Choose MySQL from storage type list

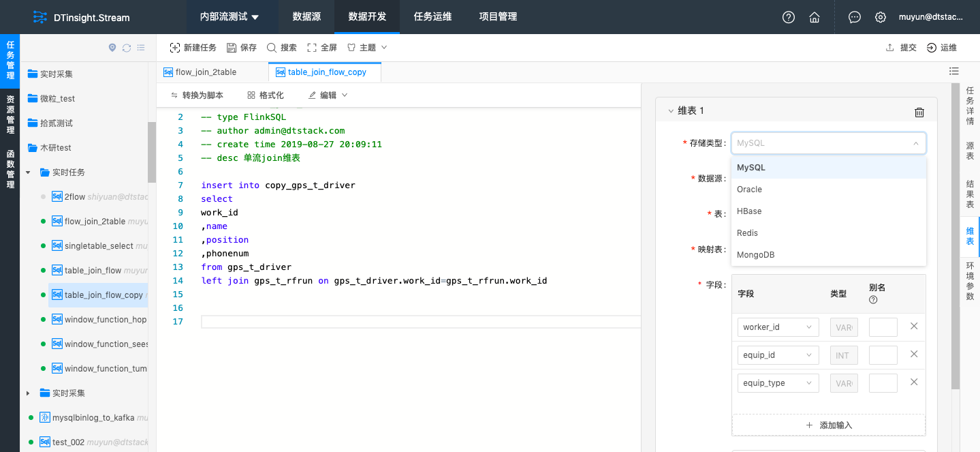click(x=828, y=168)
